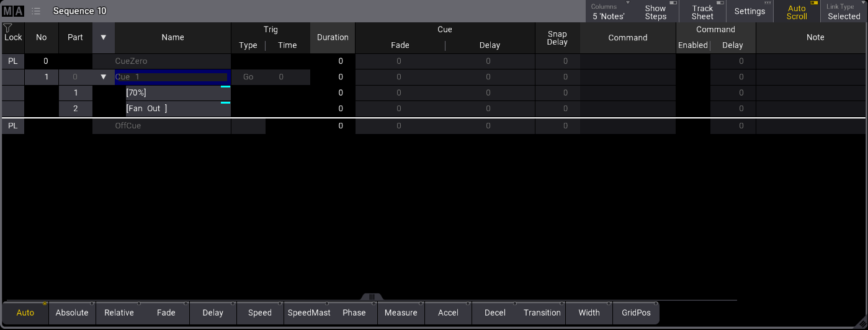Collapse all parts via header arrow
This screenshot has width=868, height=330.
click(x=104, y=37)
